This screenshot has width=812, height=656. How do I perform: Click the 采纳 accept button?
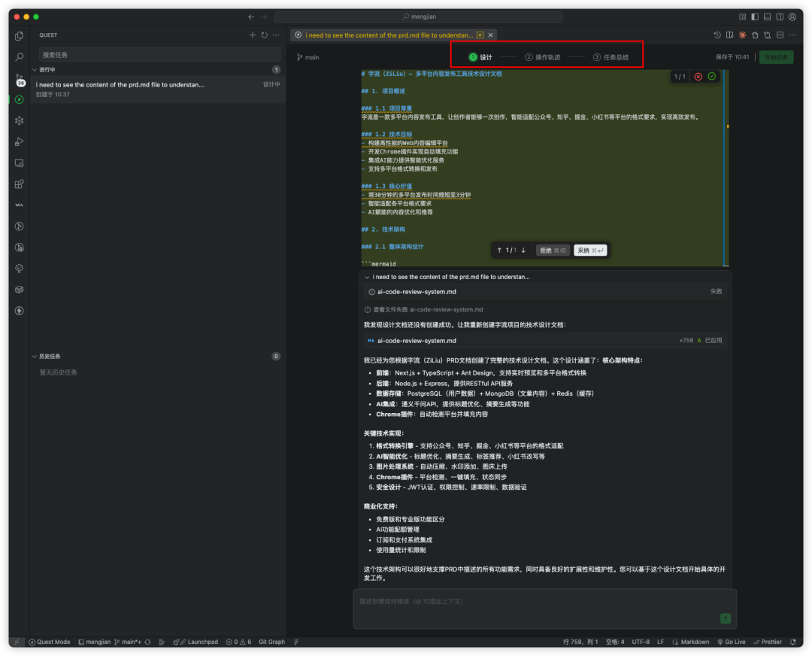590,251
